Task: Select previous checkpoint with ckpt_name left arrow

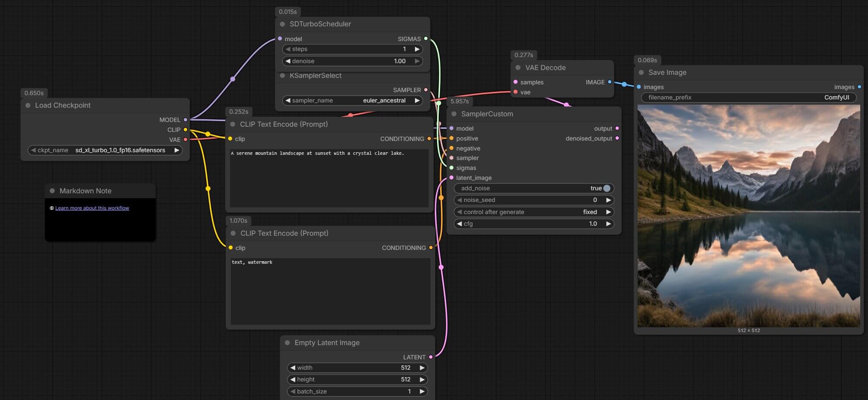Action: pyautogui.click(x=33, y=150)
